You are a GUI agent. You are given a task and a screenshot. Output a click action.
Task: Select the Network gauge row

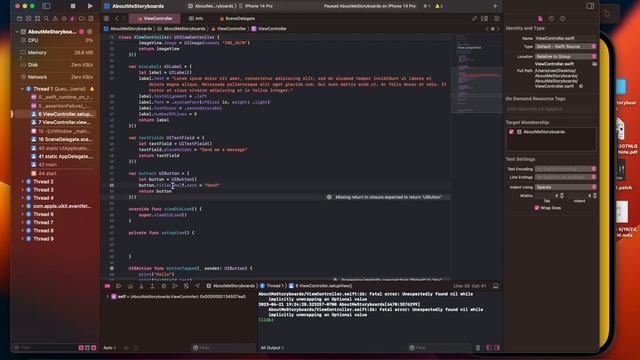point(56,77)
